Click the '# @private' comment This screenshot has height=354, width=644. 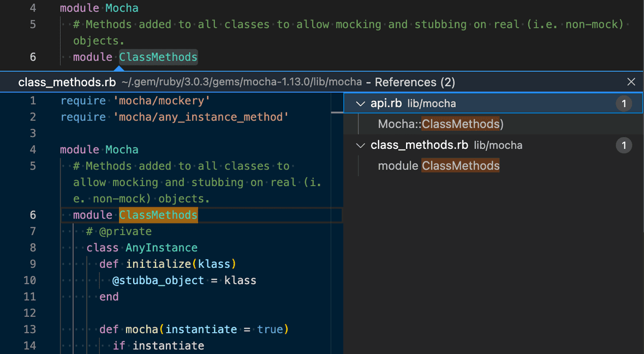point(118,232)
